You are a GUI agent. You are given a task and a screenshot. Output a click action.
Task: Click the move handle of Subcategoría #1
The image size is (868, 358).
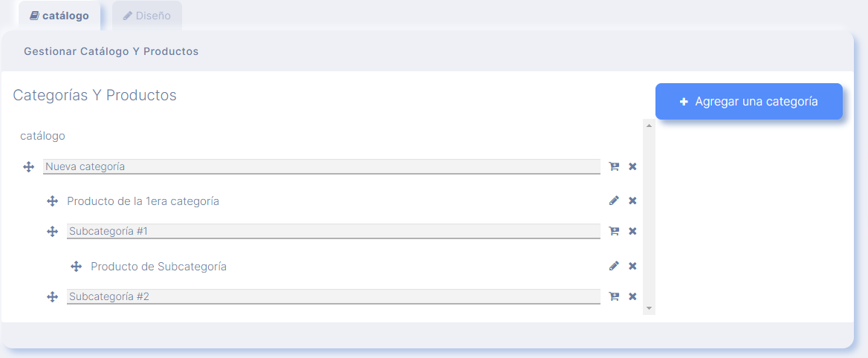point(53,232)
